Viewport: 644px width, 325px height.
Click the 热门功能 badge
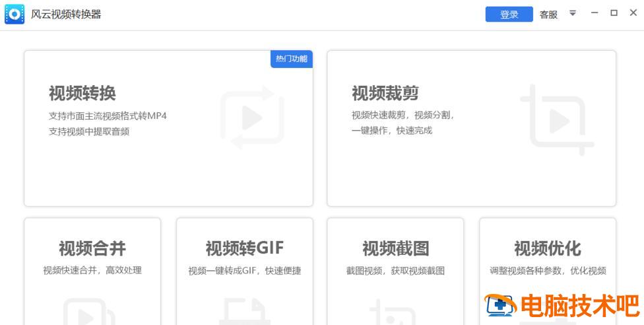(x=292, y=59)
